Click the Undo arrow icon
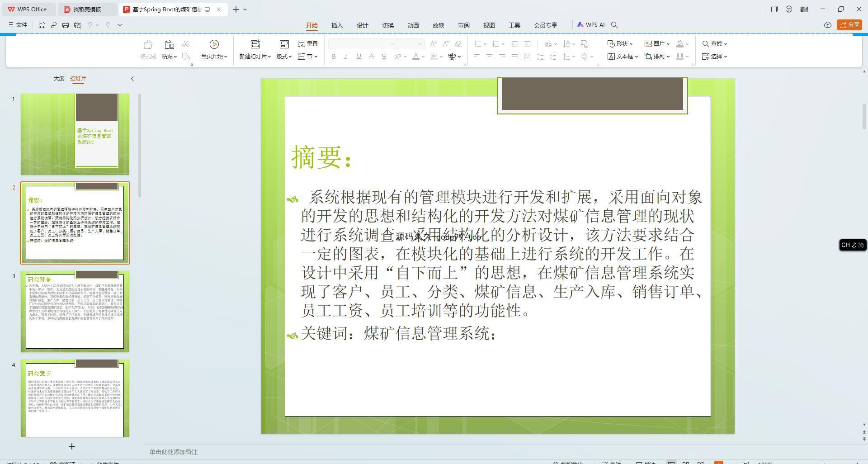Screen dimensions: 868x464 click(90, 25)
